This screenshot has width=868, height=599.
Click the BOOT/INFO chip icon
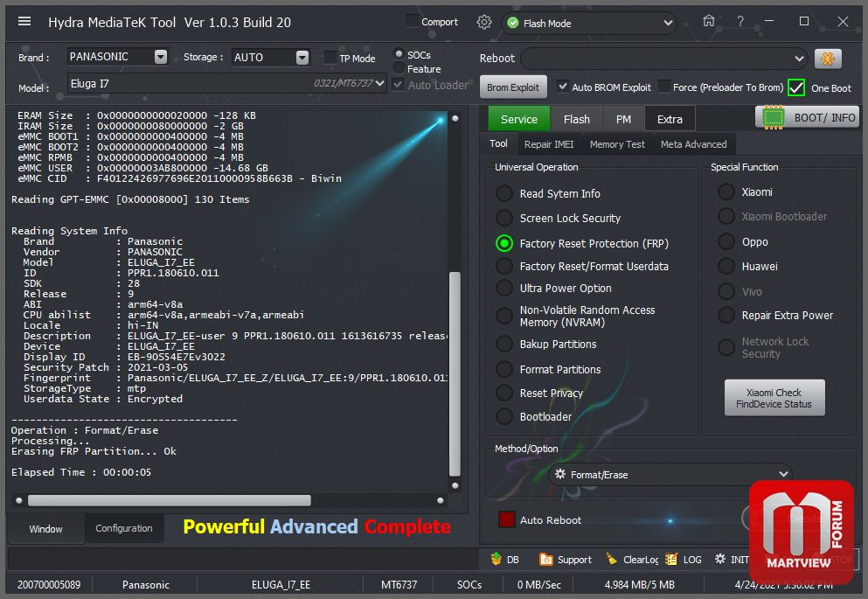pos(774,117)
